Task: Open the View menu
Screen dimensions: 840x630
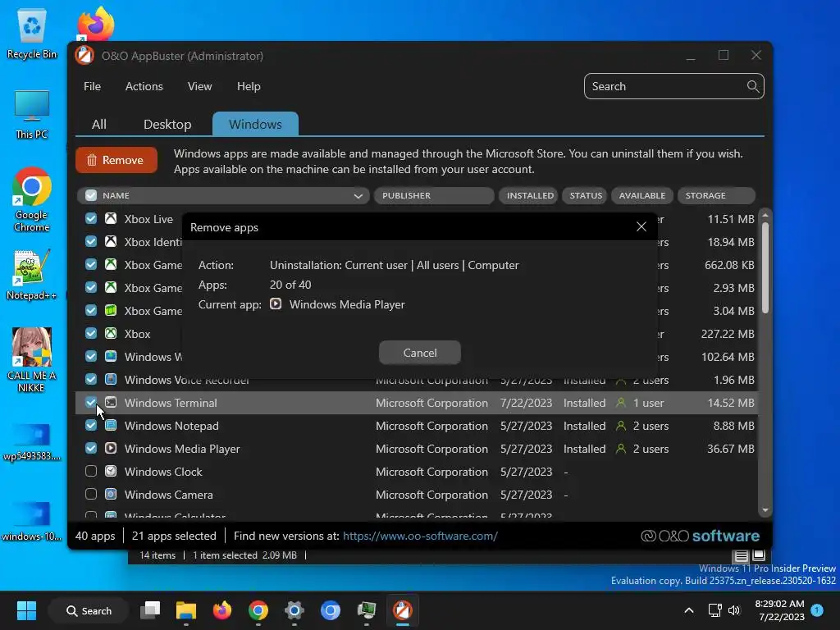Action: point(200,86)
